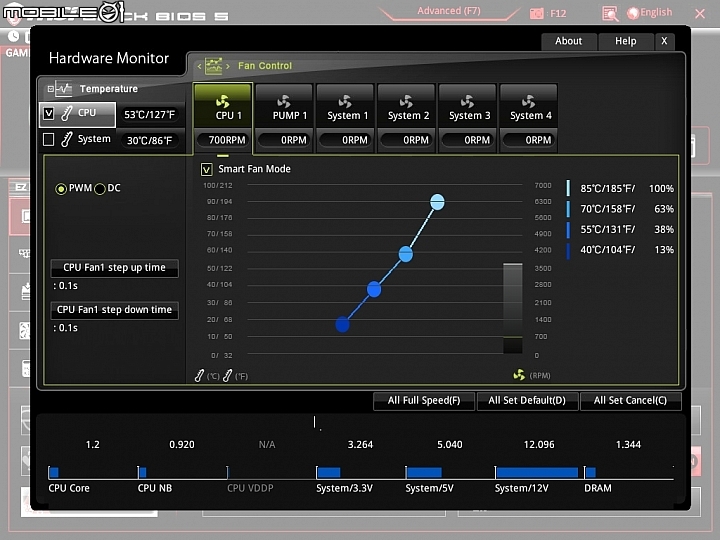720x540 pixels.
Task: Click 85°C/185°F 100% legend entry
Action: [620, 189]
